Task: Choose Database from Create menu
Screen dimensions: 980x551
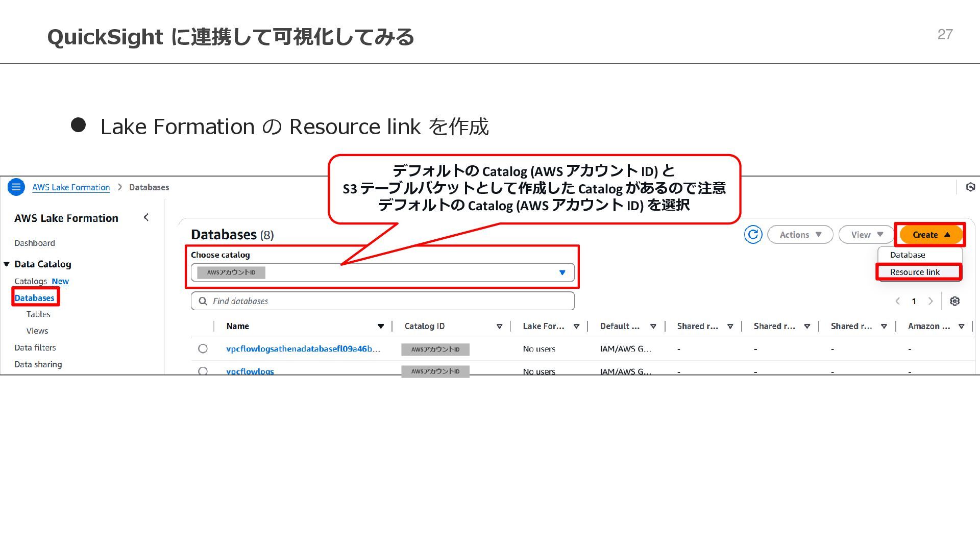Action: point(907,255)
